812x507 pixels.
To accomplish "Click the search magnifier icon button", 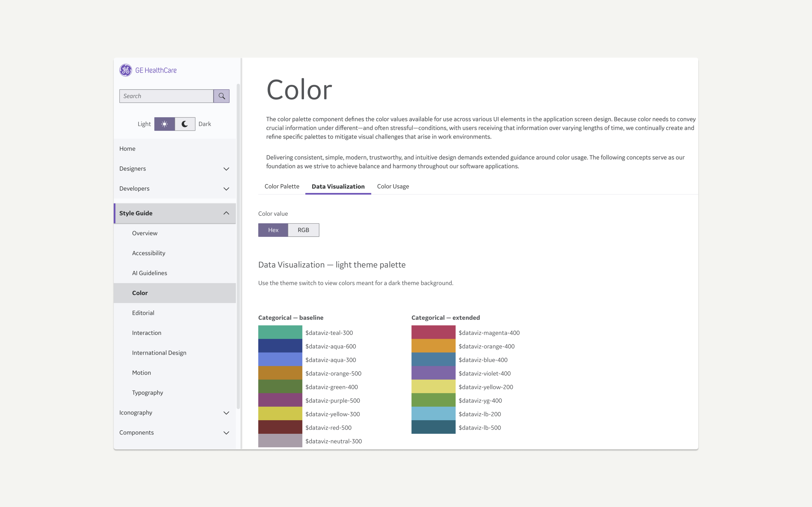I will tap(221, 96).
